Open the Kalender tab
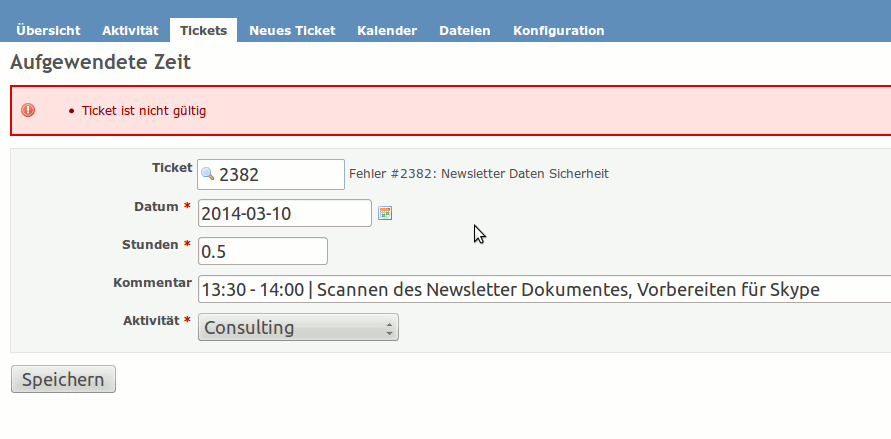 pyautogui.click(x=387, y=31)
